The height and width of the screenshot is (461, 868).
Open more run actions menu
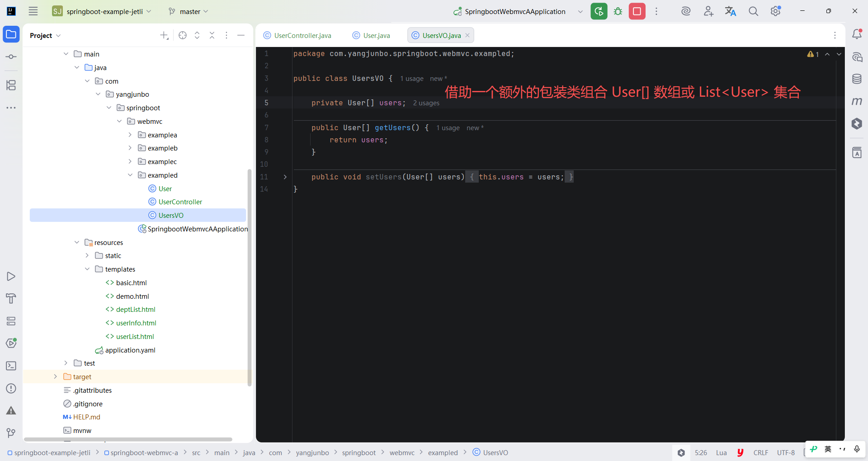[x=656, y=11]
